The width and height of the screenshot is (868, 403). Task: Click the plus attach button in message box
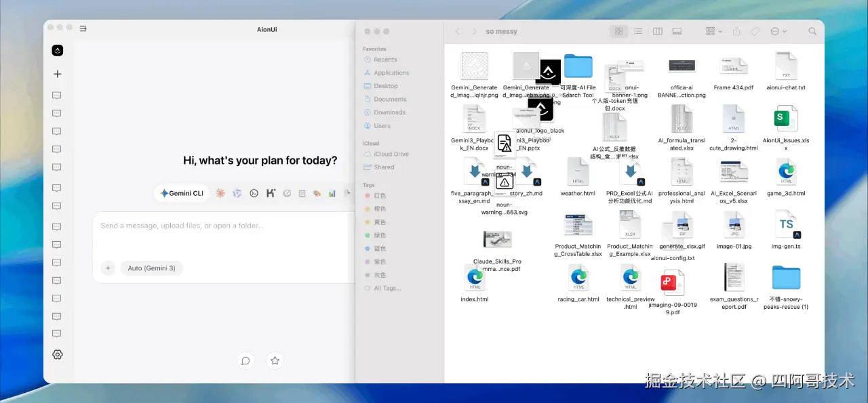[x=108, y=268]
